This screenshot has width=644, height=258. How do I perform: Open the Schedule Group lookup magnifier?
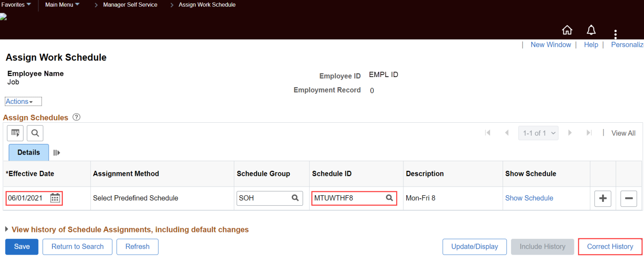(x=295, y=198)
